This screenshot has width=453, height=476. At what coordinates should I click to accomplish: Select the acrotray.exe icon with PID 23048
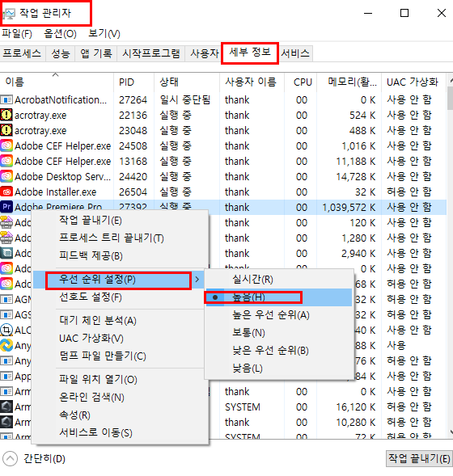click(x=6, y=131)
